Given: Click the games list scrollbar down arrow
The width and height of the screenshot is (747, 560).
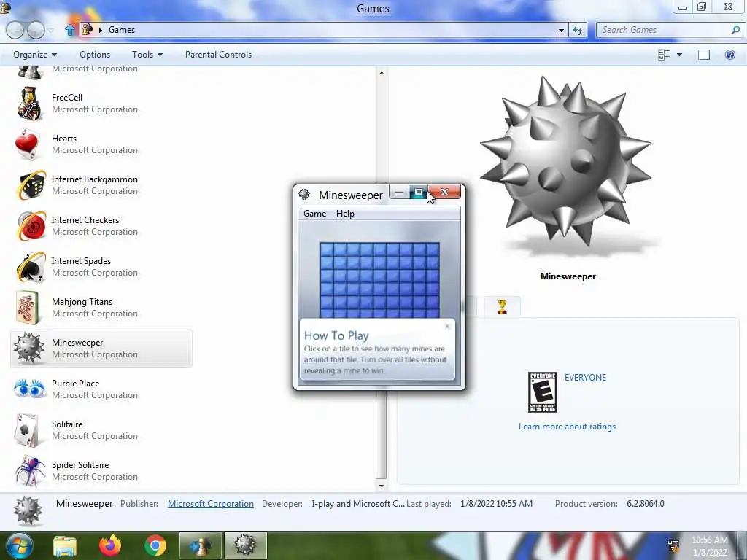Looking at the screenshot, I should pyautogui.click(x=381, y=486).
